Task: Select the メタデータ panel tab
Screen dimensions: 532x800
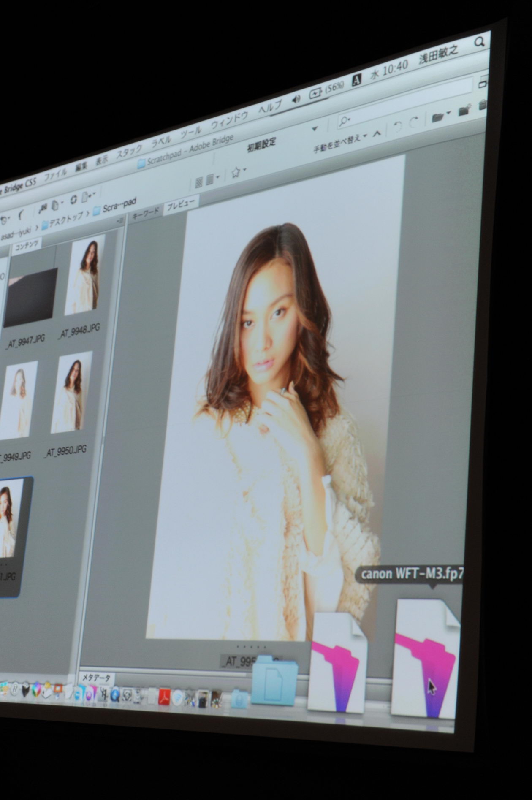Action: pyautogui.click(x=96, y=678)
